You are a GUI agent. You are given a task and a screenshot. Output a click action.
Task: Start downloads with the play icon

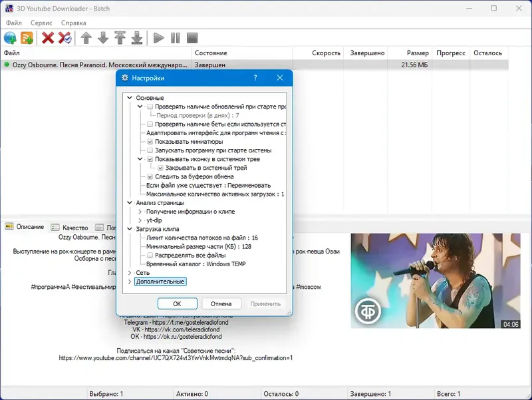click(x=158, y=38)
